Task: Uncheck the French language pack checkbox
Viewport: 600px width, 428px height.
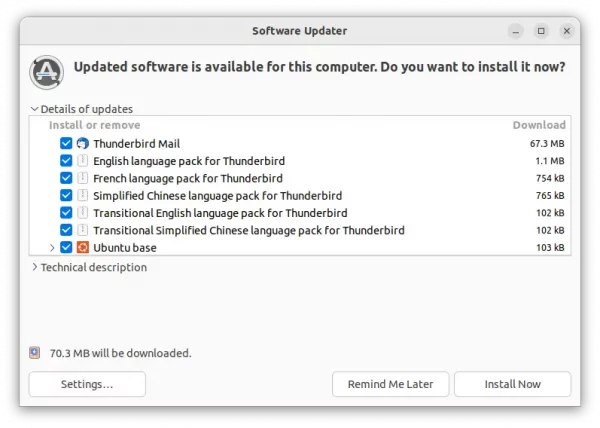Action: pyautogui.click(x=66, y=178)
